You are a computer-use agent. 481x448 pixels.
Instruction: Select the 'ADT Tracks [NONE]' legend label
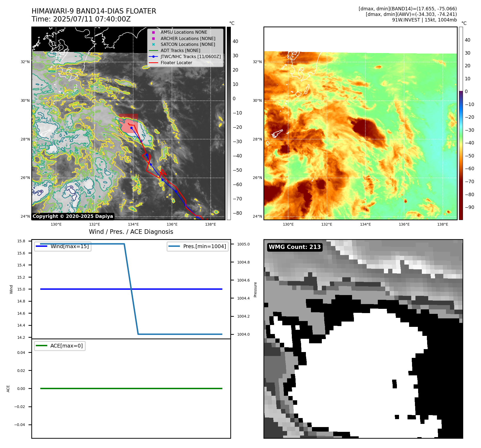[x=180, y=50]
